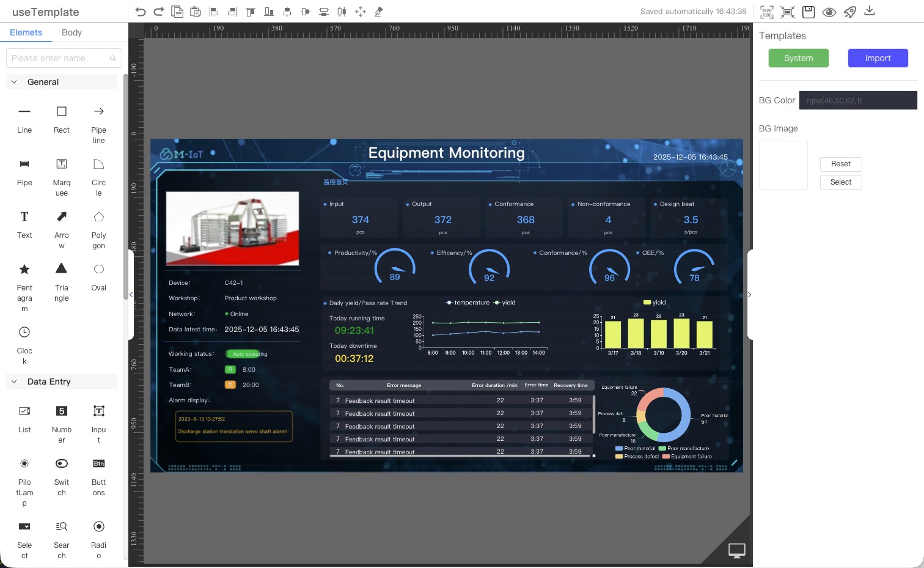Switch to the Body tab
Image resolution: width=924 pixels, height=568 pixels.
coord(71,32)
